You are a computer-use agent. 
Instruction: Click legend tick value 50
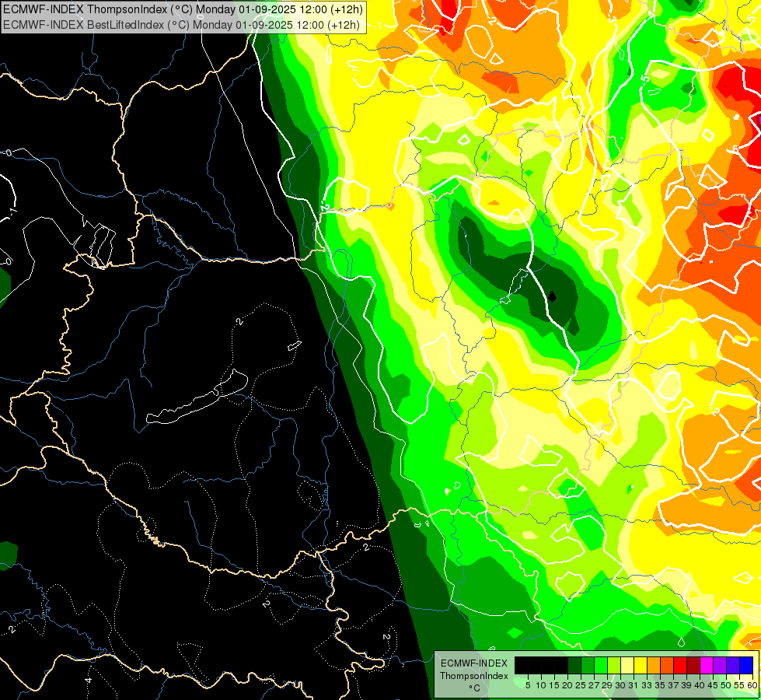point(726,685)
